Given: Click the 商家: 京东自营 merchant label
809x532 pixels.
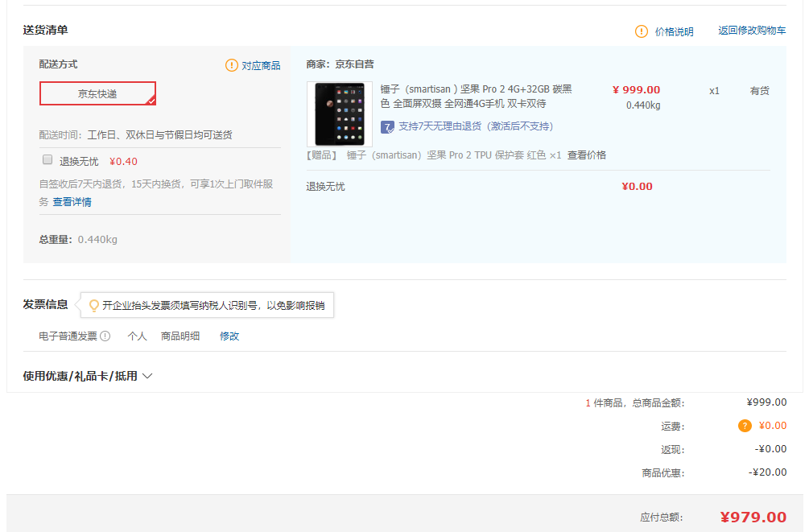Looking at the screenshot, I should pyautogui.click(x=340, y=64).
